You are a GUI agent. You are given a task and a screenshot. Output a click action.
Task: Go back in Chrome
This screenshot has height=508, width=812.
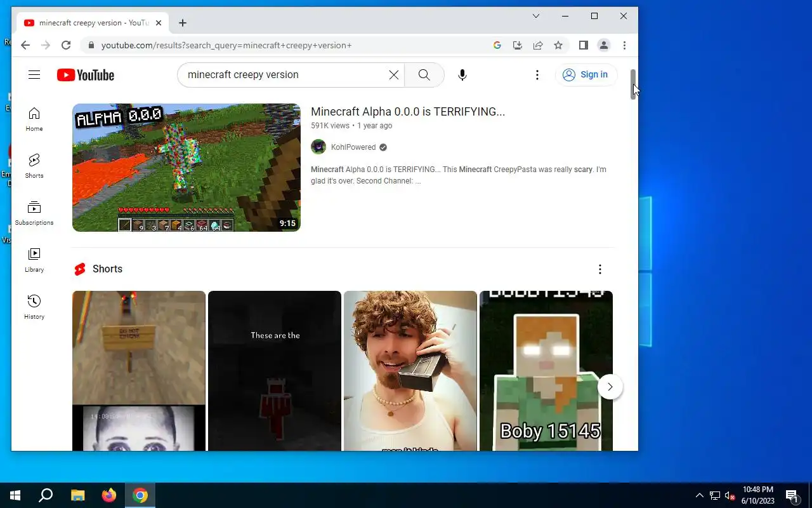click(25, 45)
